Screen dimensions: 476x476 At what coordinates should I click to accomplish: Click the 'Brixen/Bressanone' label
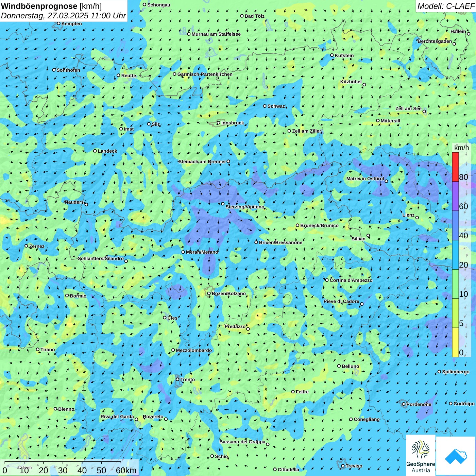280,242
